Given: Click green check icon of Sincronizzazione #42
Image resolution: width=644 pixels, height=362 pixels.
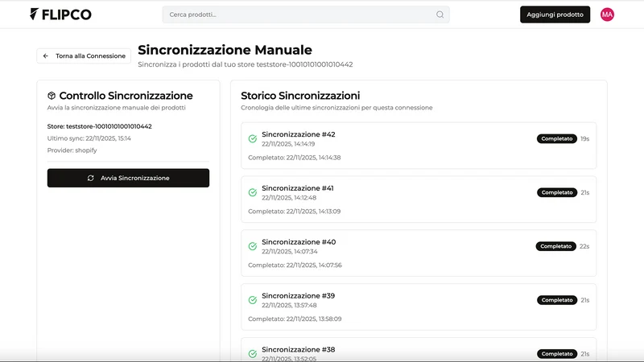Looking at the screenshot, I should click(253, 138).
